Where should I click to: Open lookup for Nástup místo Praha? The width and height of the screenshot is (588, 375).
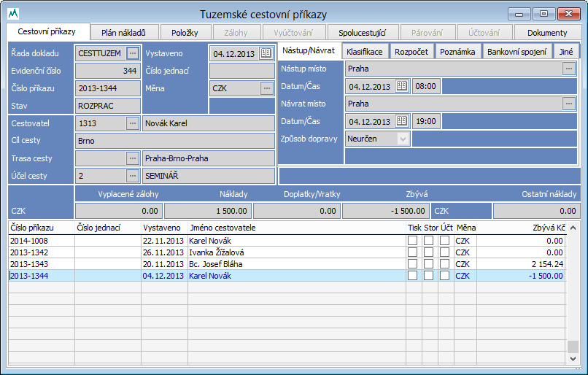click(x=569, y=69)
